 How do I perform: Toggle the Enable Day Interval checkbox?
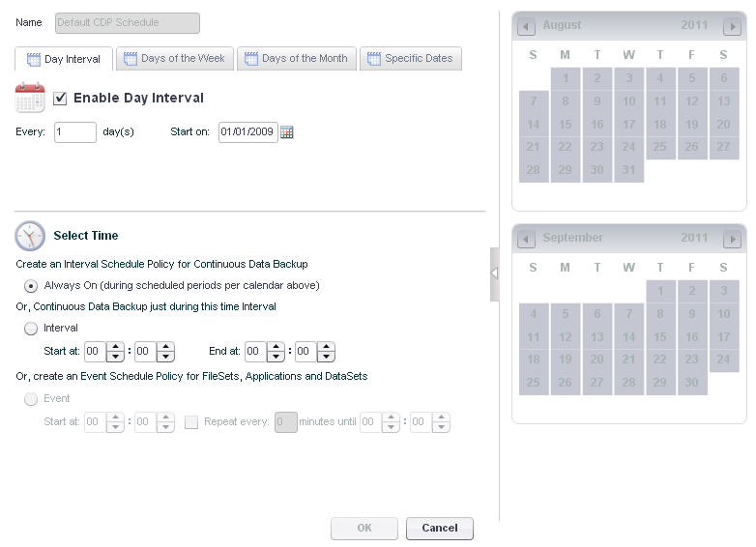coord(60,99)
